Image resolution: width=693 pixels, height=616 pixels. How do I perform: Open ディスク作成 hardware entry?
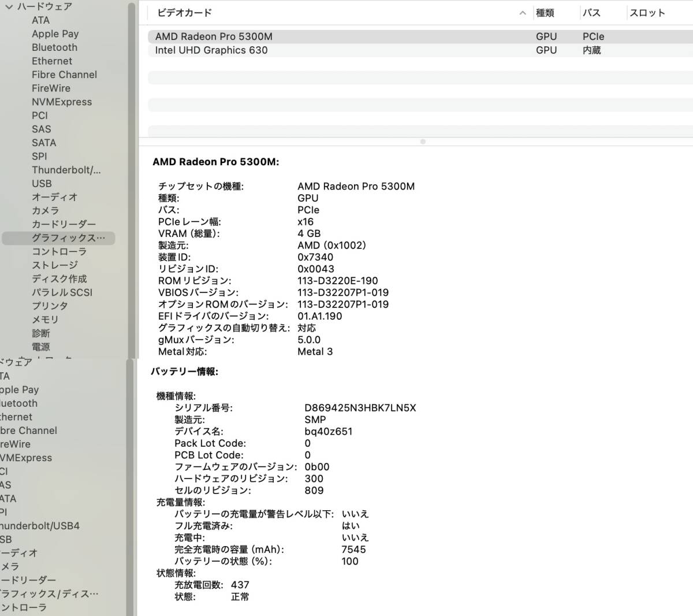pos(59,279)
